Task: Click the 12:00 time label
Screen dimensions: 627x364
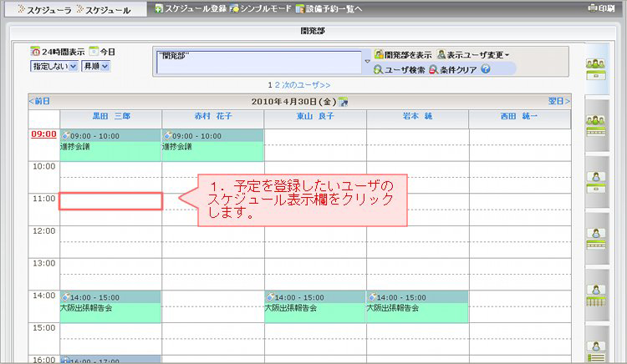Action: pyautogui.click(x=44, y=231)
